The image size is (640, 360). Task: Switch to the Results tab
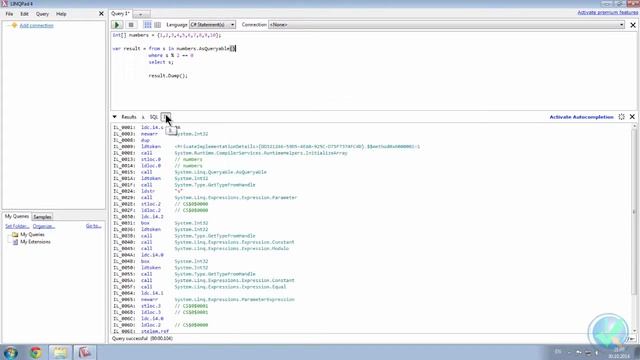129,117
